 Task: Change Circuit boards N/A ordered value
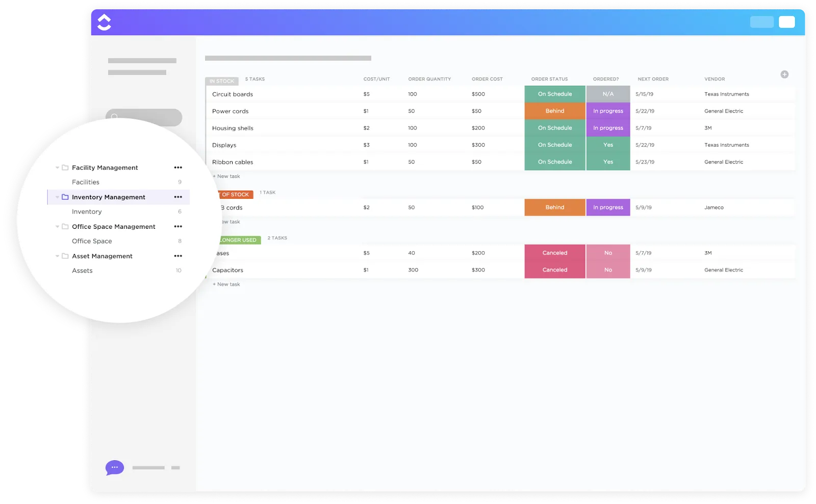click(608, 94)
